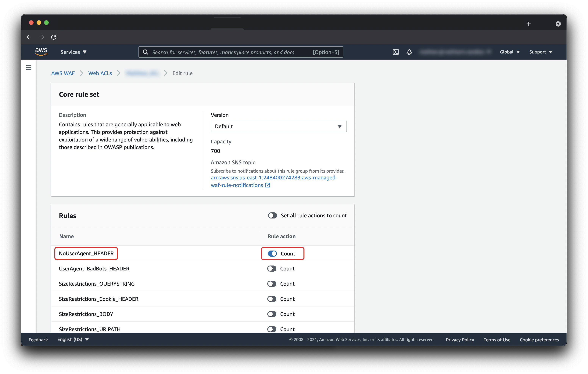This screenshot has width=588, height=374.
Task: Open a new browser tab with the plus icon
Action: point(529,24)
